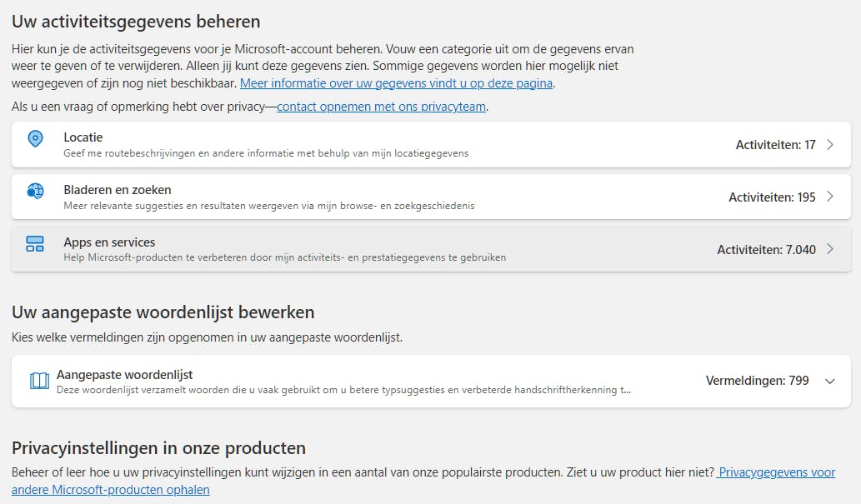Select the Bladeren en zoeken title
This screenshot has height=504, width=861.
point(118,190)
